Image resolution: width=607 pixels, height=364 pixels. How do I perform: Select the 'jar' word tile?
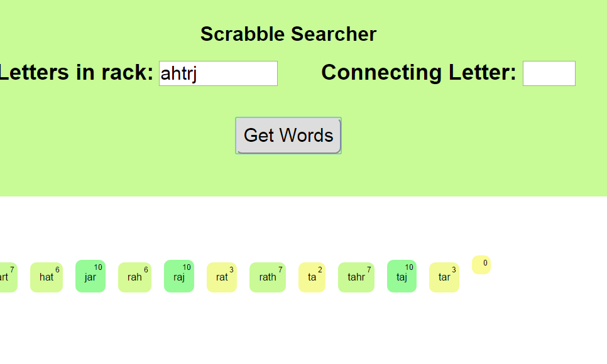90,277
